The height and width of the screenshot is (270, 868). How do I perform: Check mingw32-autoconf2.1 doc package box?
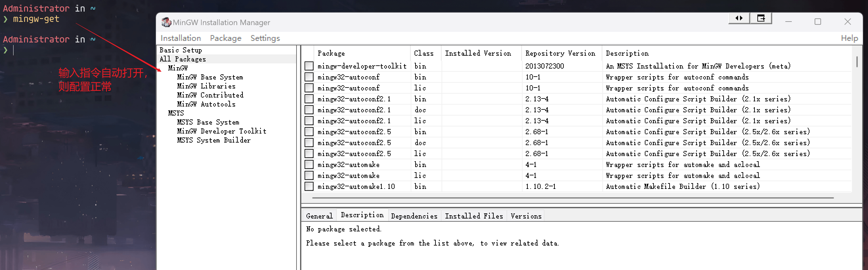click(309, 110)
